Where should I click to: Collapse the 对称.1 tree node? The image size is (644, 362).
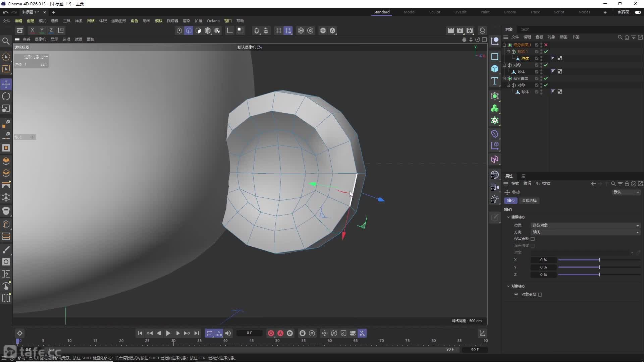(508, 52)
